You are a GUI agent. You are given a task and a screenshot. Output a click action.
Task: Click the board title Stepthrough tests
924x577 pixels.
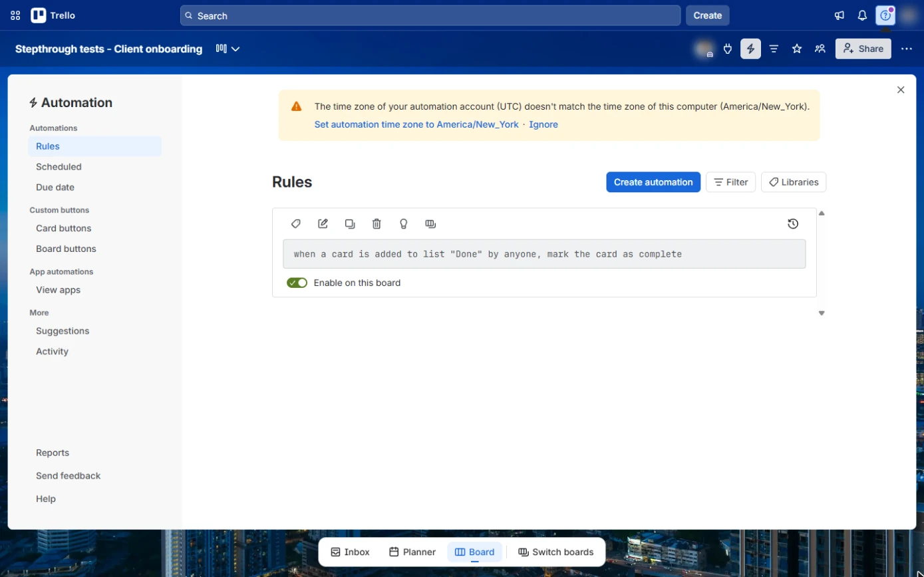click(x=108, y=49)
